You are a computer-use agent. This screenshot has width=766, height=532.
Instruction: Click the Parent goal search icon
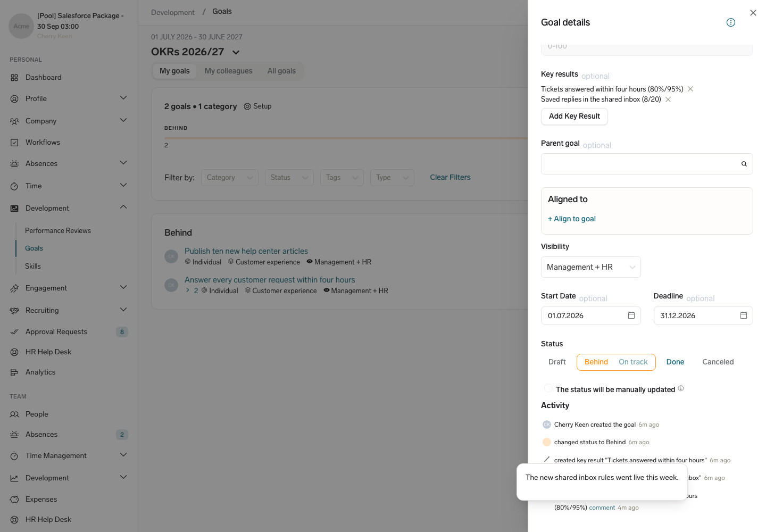click(x=744, y=164)
